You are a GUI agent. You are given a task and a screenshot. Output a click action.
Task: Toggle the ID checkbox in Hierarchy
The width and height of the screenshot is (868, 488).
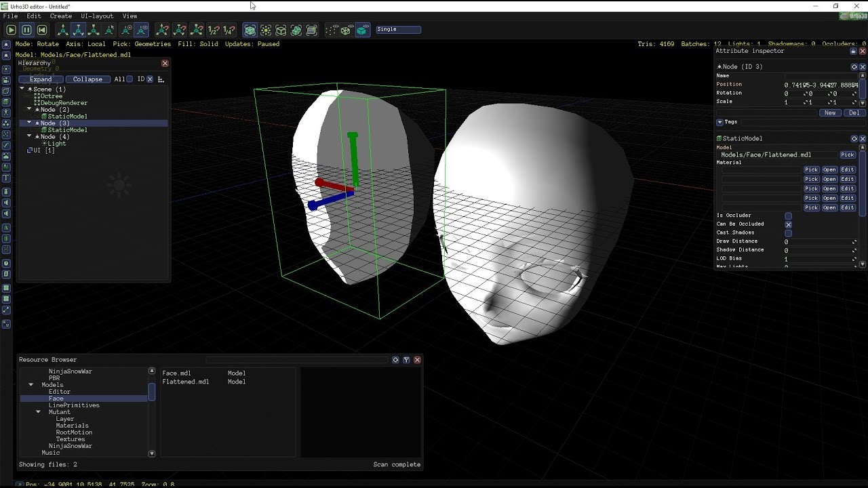[150, 79]
